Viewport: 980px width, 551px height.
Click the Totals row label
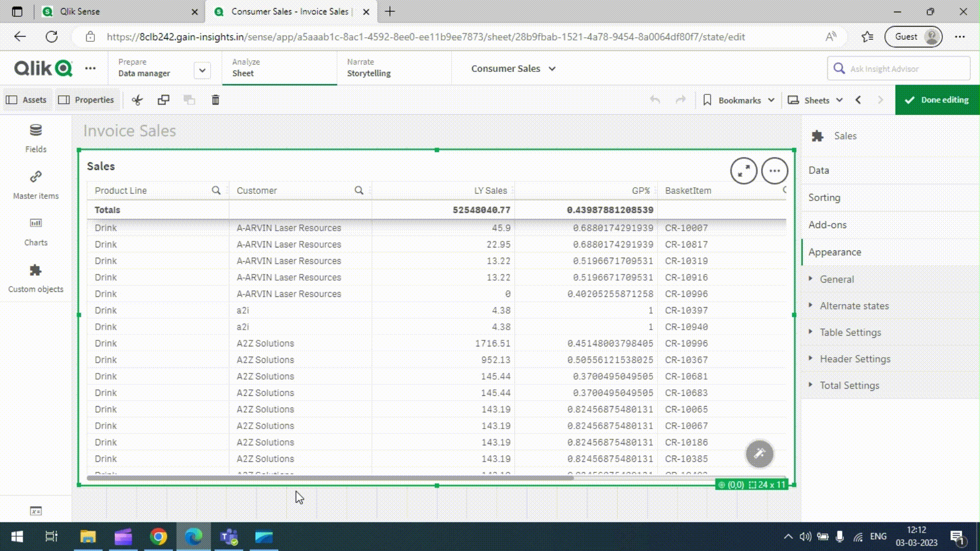pyautogui.click(x=107, y=210)
